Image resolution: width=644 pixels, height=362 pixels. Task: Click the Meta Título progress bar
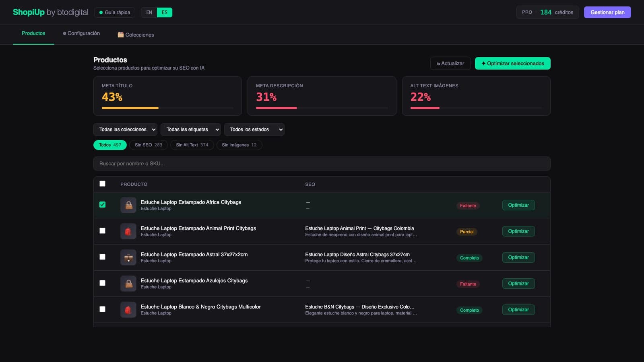[x=167, y=108]
